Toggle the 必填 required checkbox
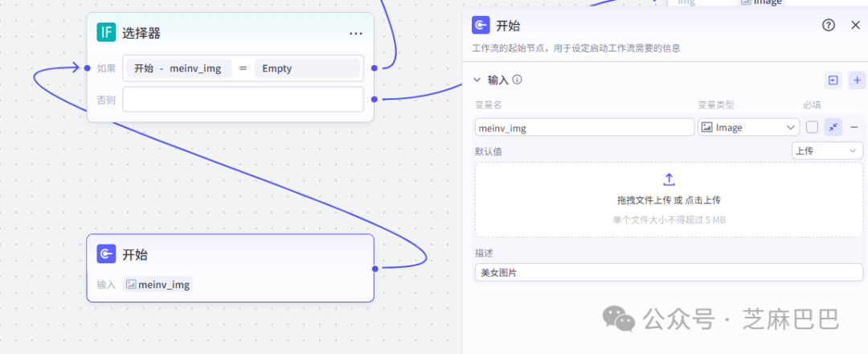 (812, 127)
